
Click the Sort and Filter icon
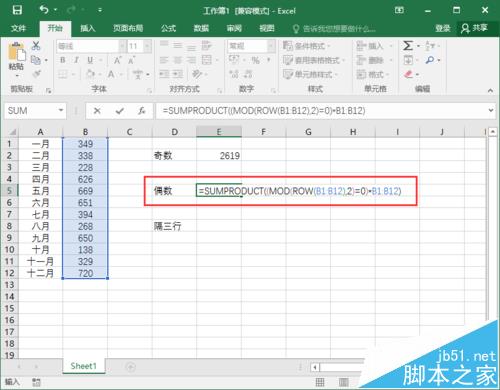click(x=430, y=46)
